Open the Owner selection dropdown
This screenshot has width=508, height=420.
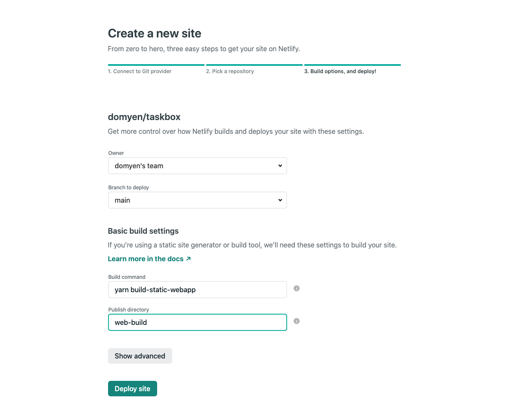coord(197,166)
